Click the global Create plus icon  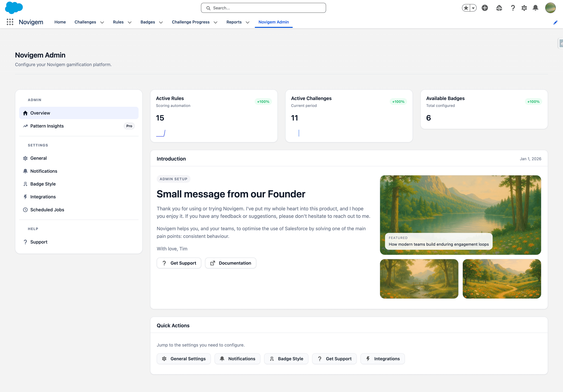tap(485, 8)
